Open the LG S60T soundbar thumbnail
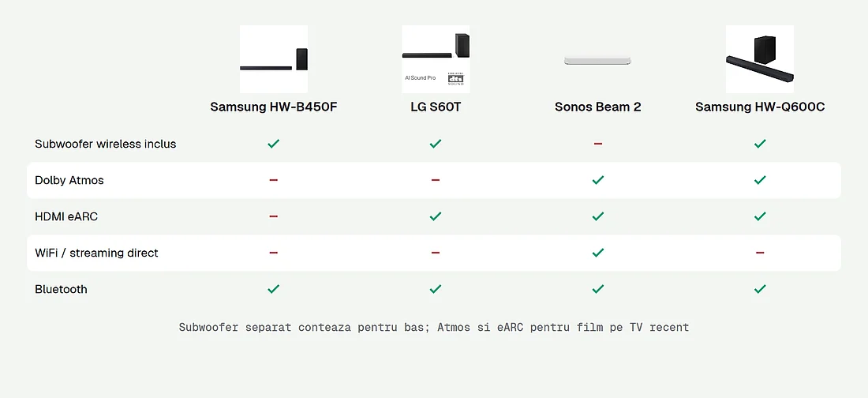 [x=436, y=58]
